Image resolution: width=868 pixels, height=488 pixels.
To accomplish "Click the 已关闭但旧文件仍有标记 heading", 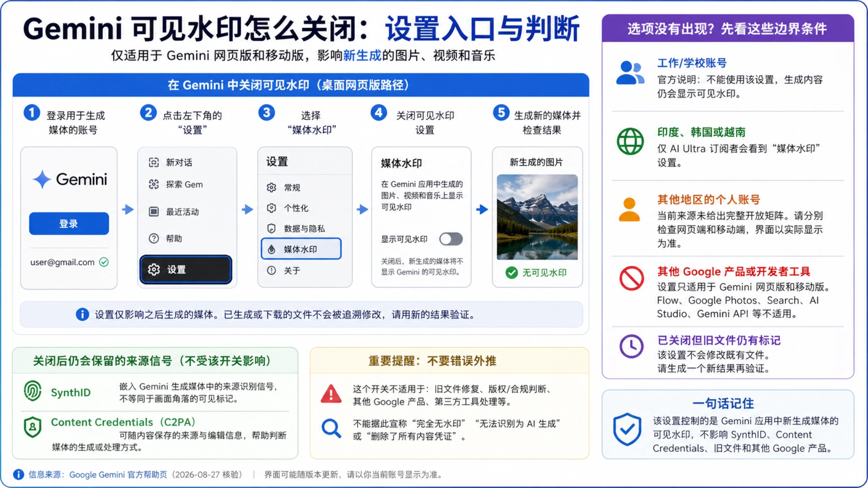I will click(x=719, y=341).
